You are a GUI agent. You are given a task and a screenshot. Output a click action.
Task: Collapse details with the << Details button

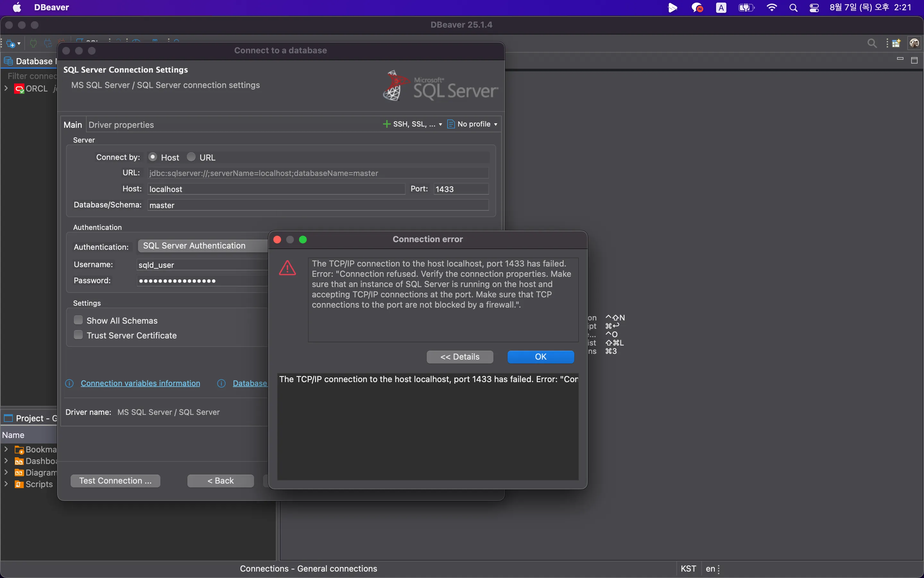point(460,357)
